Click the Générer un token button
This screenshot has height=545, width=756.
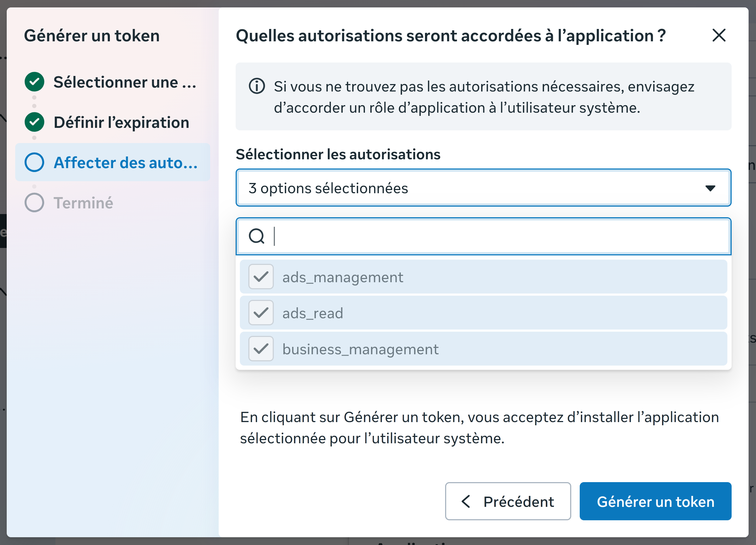pos(655,501)
